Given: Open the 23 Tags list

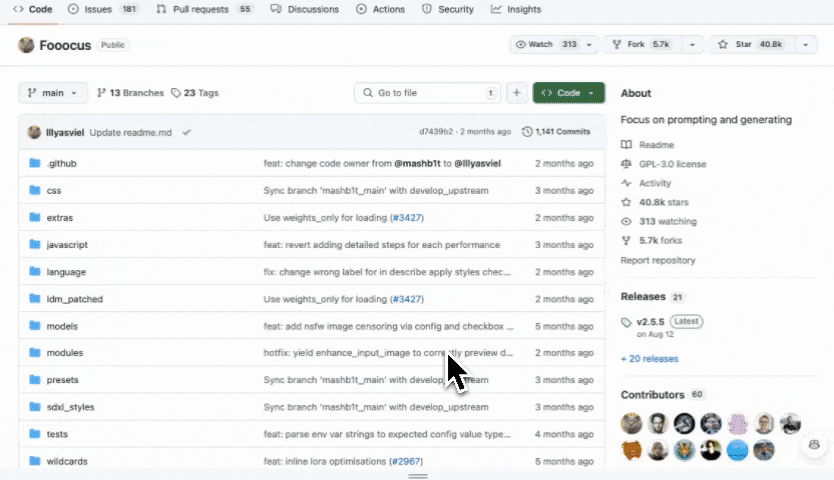Looking at the screenshot, I should click(194, 93).
